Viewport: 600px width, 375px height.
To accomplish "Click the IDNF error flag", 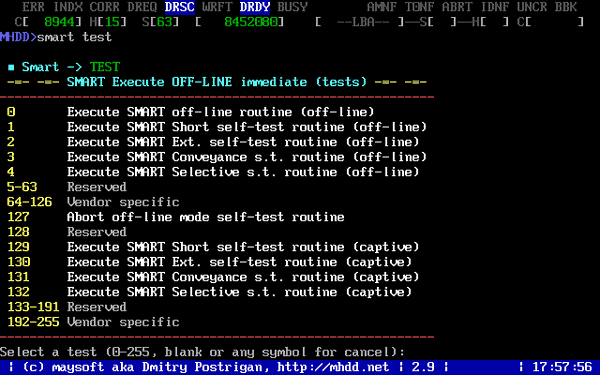I will [494, 7].
